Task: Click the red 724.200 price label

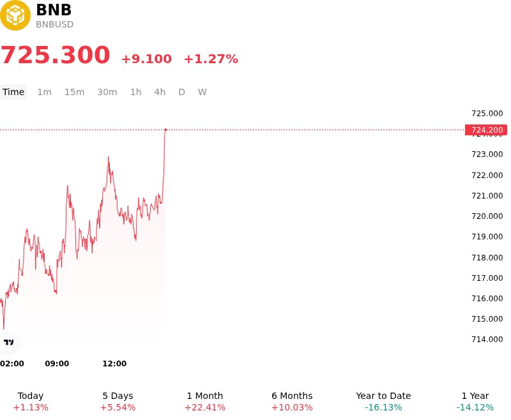Action: (x=486, y=130)
